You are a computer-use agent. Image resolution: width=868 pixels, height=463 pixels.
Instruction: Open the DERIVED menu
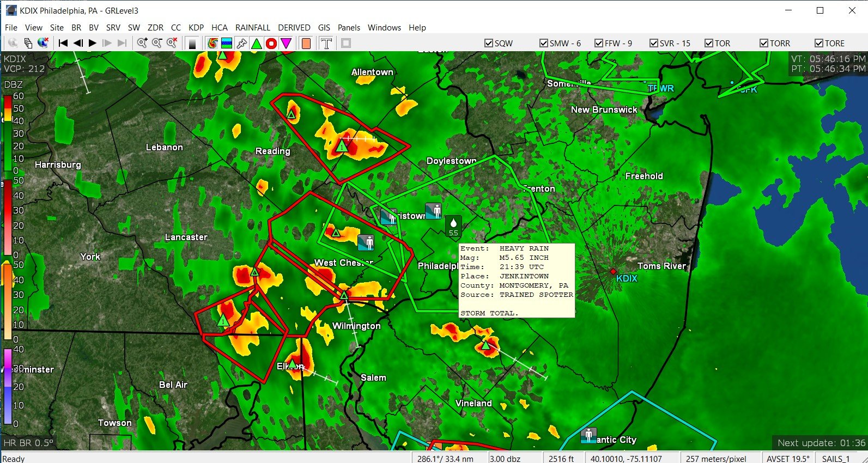coord(294,27)
